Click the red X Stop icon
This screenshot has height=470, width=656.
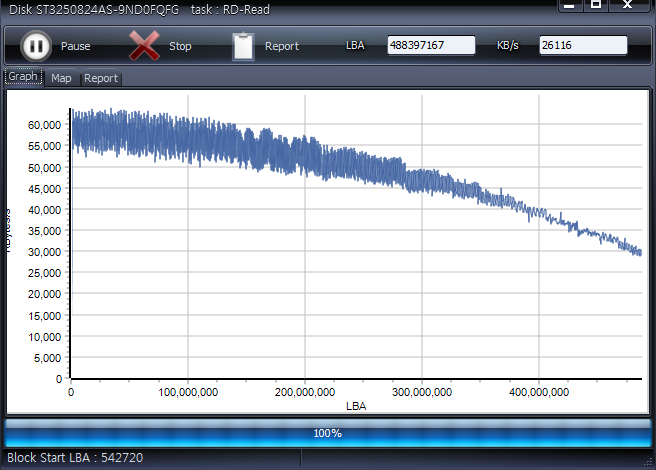tap(144, 46)
